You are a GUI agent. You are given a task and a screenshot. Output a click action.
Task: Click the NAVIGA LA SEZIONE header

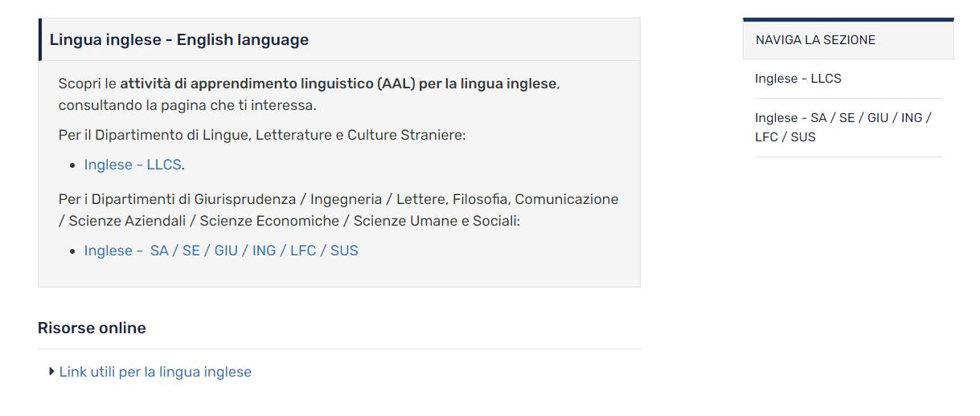(x=815, y=40)
